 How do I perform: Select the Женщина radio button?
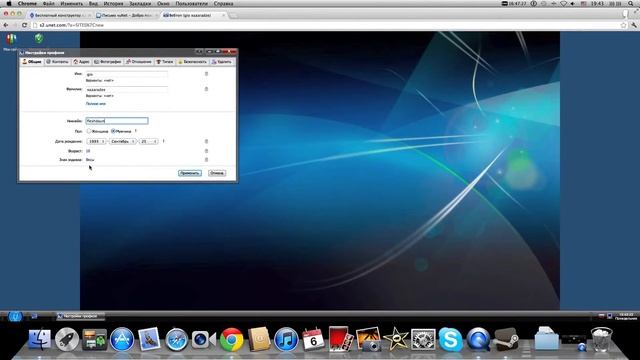(89, 131)
